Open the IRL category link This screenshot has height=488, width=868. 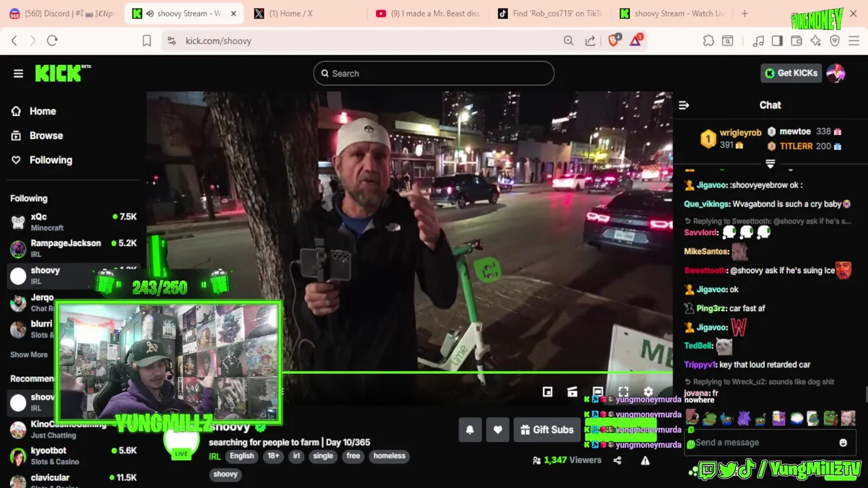(x=214, y=456)
